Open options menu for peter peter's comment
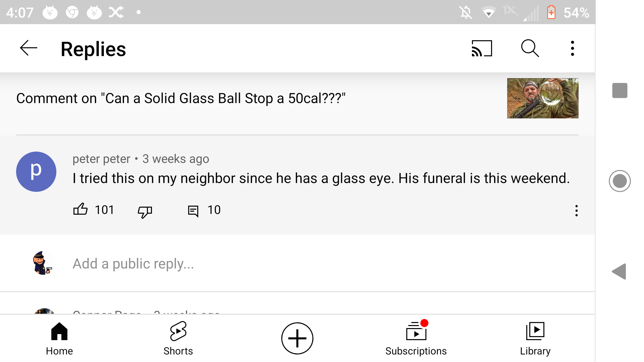Screen dimensions: 644x362 point(576,211)
